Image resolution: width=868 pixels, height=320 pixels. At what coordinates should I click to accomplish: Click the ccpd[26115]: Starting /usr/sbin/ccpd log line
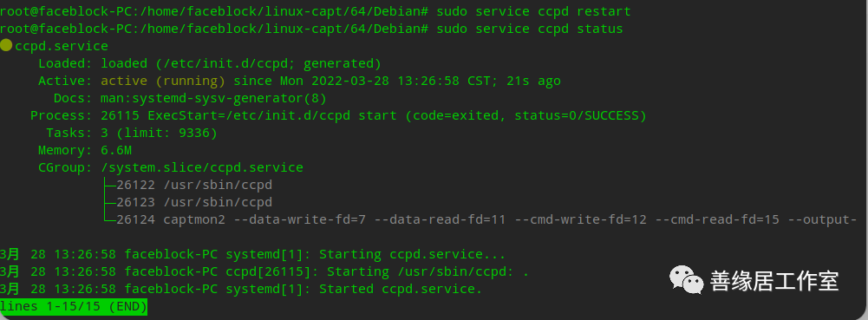click(x=264, y=271)
